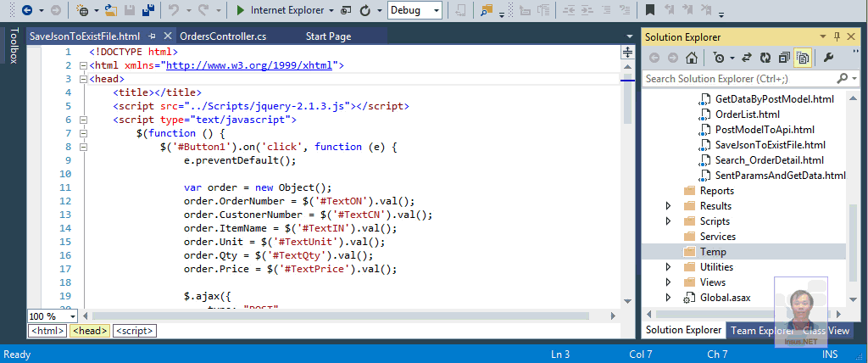Screen dimensions: 868x363
Task: Select SaveJsonToExistFile.html in Solution Explorer
Action: pyautogui.click(x=771, y=145)
